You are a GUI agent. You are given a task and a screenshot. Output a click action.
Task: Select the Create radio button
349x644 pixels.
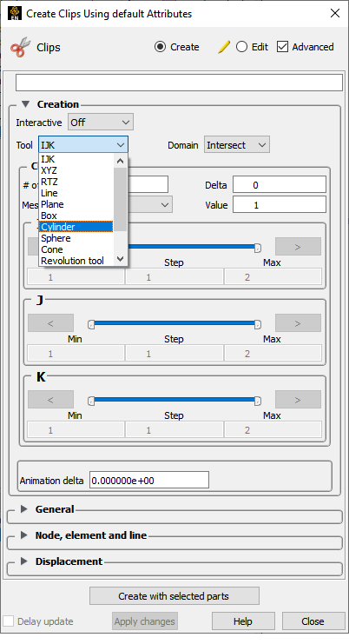tap(160, 47)
